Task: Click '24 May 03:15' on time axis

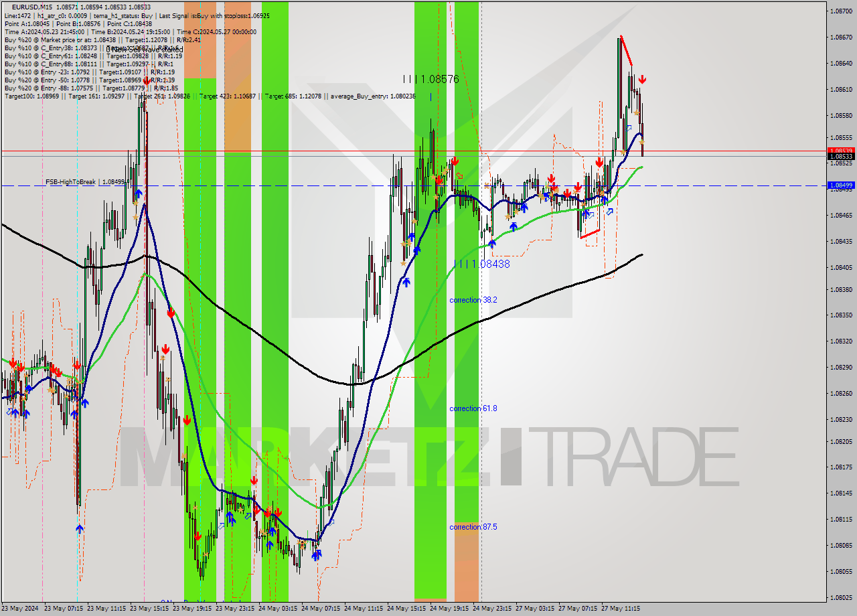Action: 279,609
